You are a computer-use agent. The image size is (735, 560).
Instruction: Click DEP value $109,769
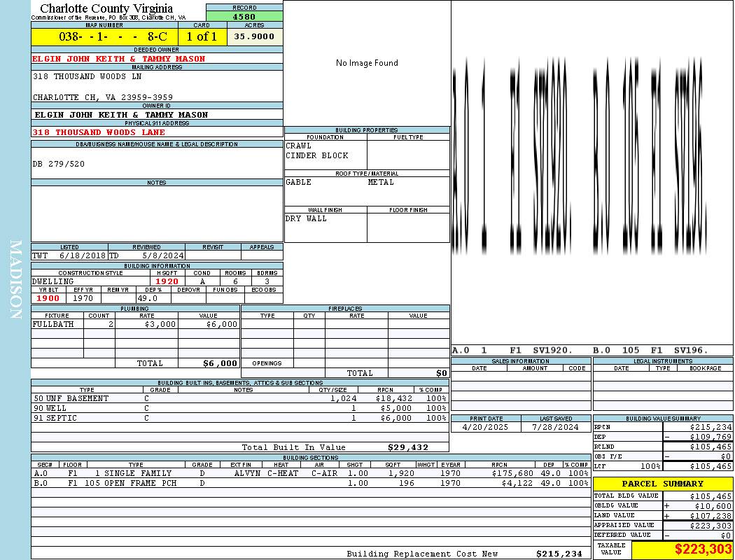click(x=710, y=437)
